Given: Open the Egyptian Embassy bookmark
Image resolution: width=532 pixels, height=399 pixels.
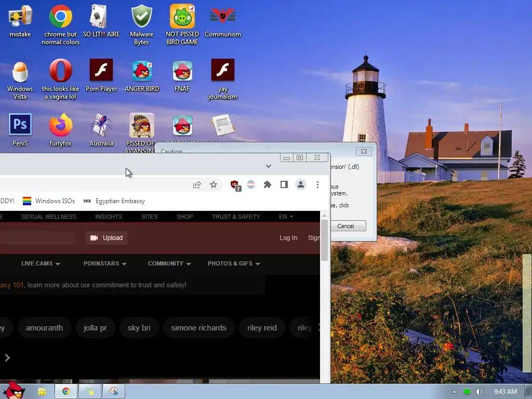Looking at the screenshot, I should pos(114,201).
